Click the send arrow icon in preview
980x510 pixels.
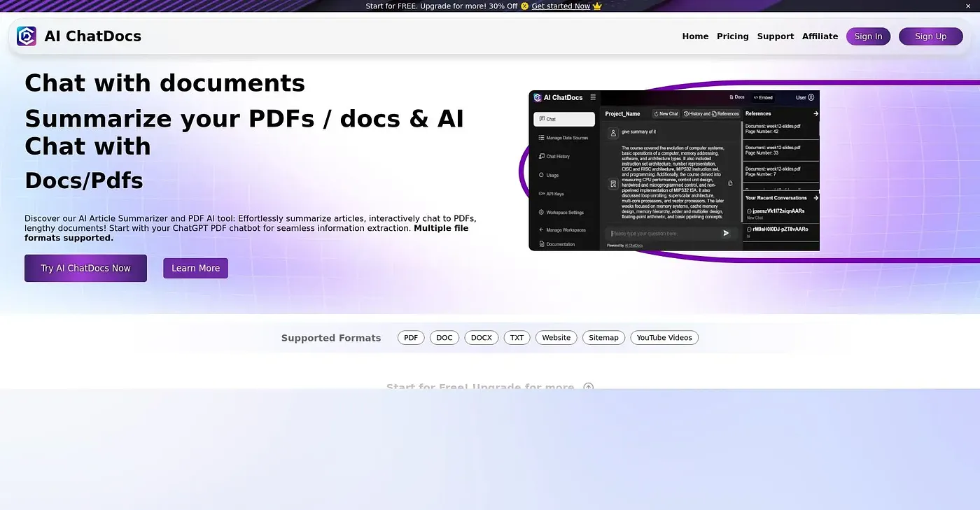(x=726, y=233)
